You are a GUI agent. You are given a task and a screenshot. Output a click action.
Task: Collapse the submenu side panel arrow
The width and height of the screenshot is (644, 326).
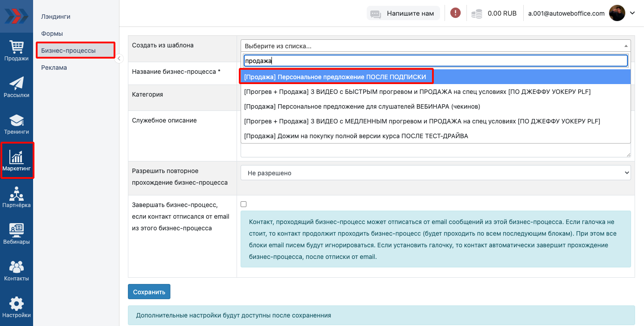119,59
